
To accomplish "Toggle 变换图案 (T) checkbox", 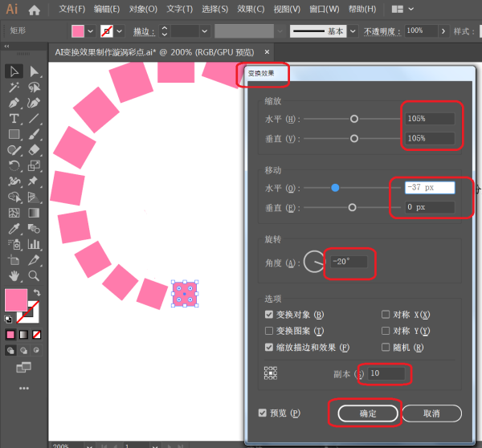I will coord(269,331).
